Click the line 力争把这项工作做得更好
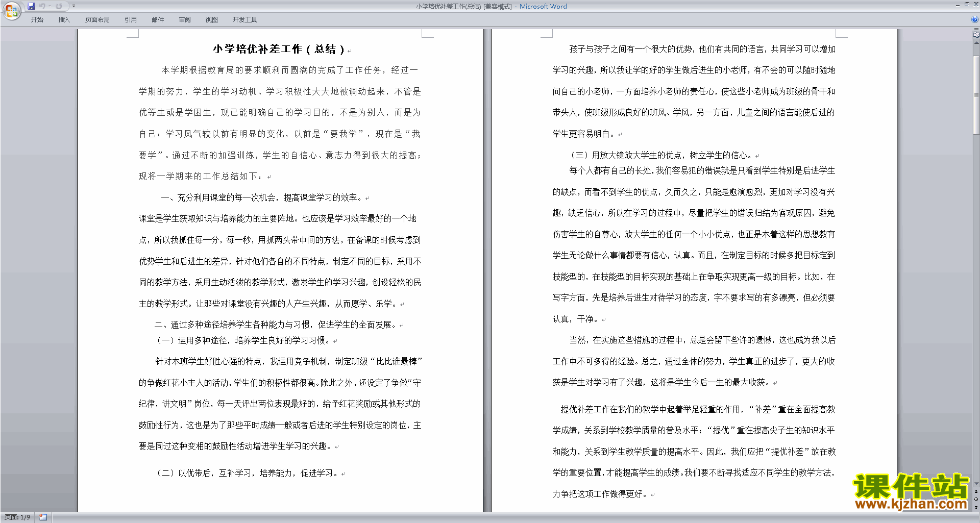 600,494
